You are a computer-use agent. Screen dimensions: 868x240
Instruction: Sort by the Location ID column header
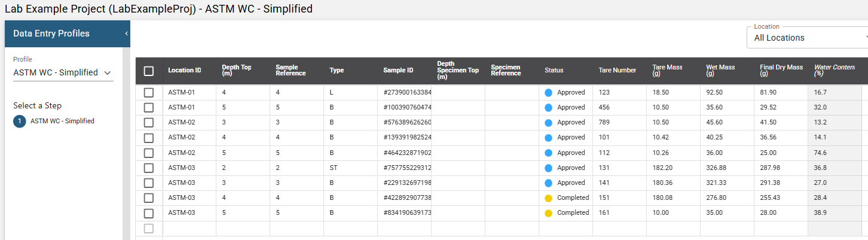coord(184,71)
